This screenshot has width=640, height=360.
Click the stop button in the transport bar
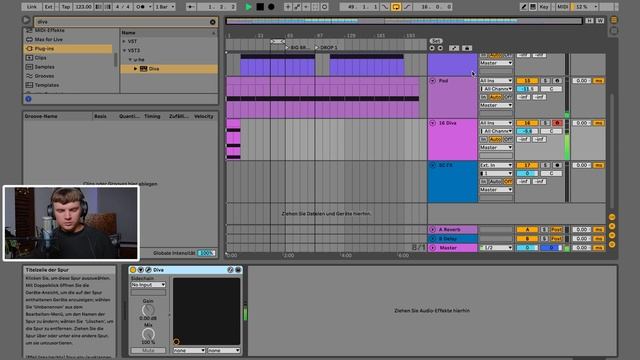coord(260,7)
